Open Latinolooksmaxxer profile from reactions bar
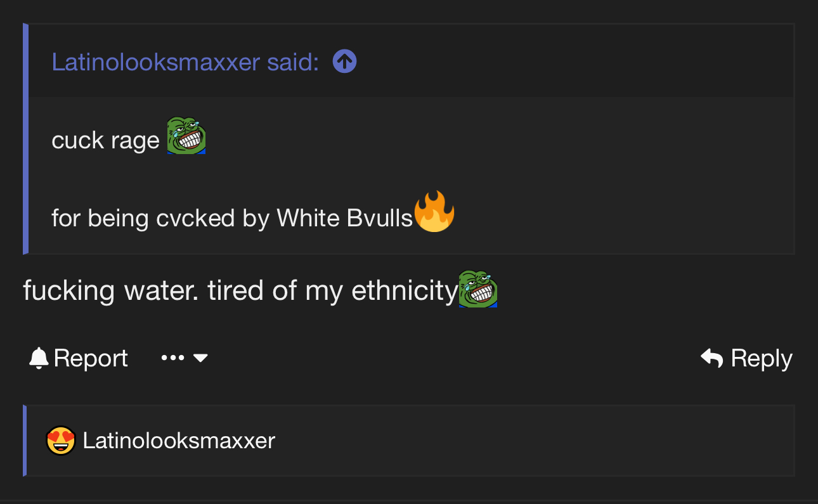 click(x=179, y=440)
